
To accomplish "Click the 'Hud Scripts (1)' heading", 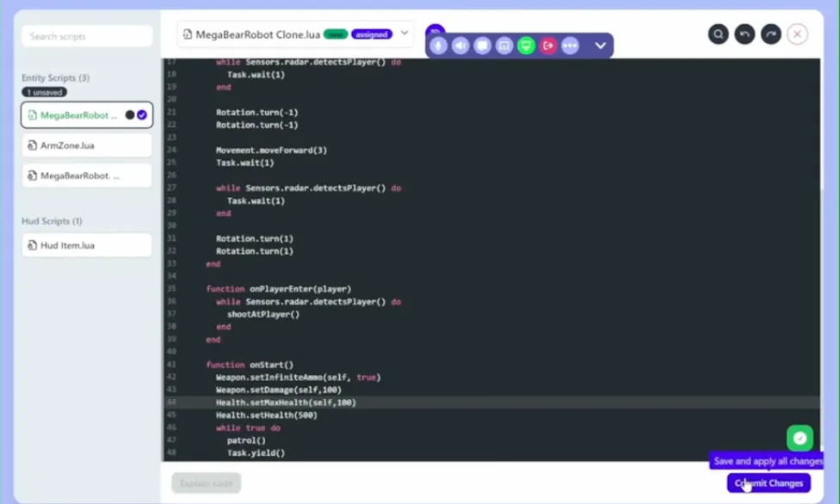I will 52,221.
